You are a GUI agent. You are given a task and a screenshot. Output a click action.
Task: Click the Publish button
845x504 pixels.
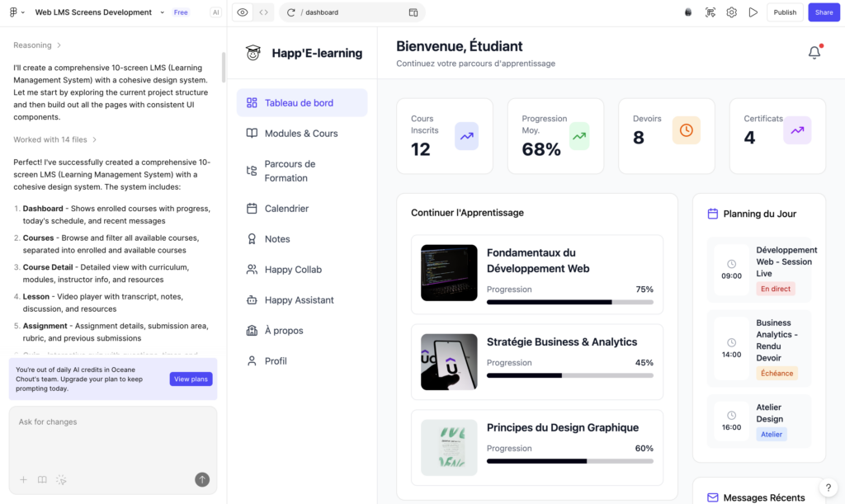click(x=785, y=12)
